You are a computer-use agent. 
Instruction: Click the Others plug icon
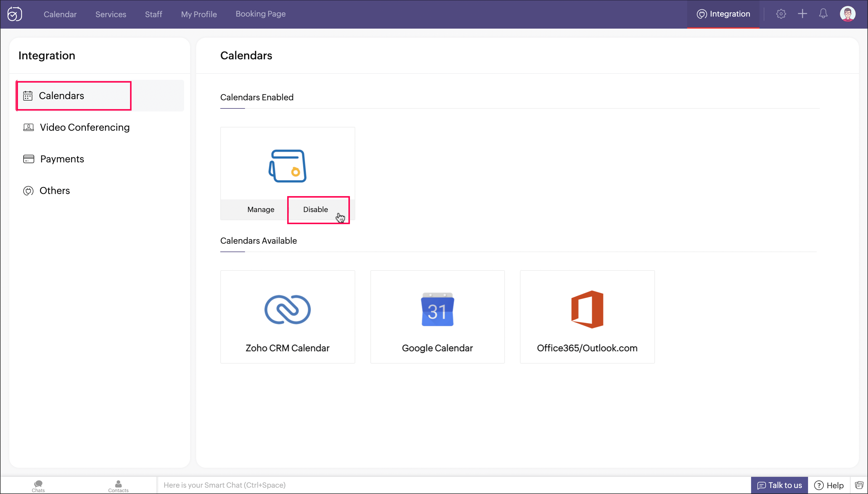28,191
